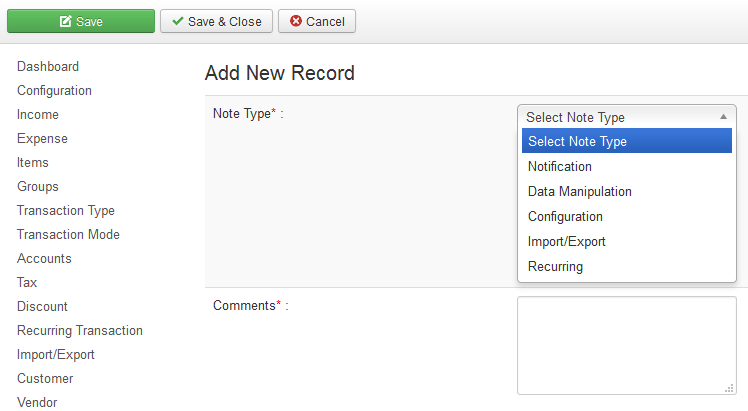Click the edit icon on Save button
Screen dimensions: 748x411
[65, 21]
